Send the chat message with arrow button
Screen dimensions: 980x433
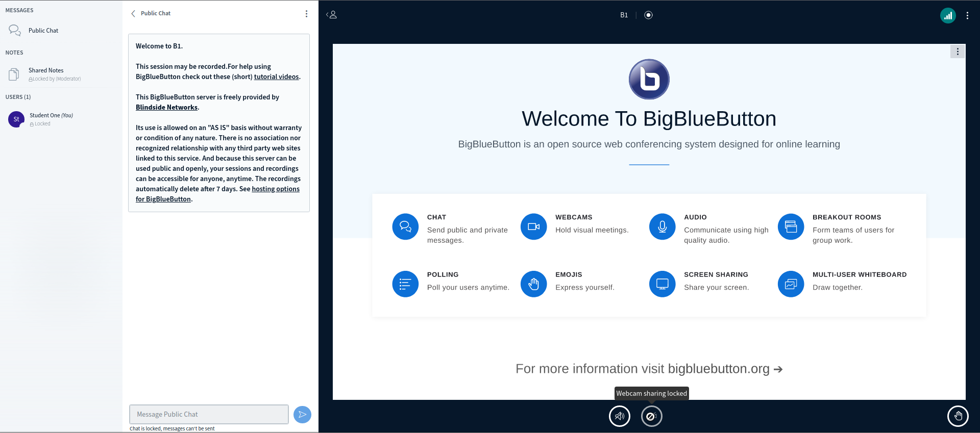pyautogui.click(x=302, y=415)
